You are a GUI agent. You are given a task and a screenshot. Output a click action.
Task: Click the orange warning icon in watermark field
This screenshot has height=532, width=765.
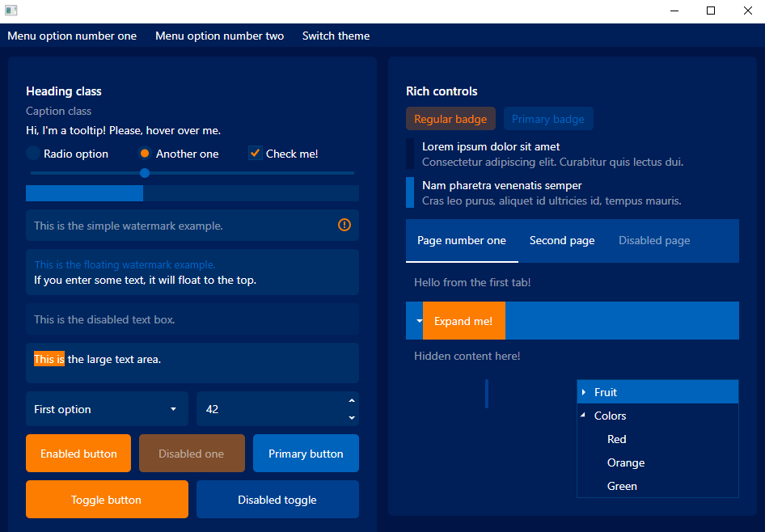tap(344, 225)
